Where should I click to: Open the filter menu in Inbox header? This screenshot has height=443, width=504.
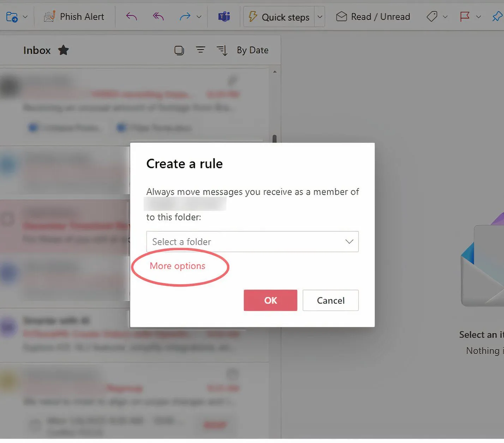(x=200, y=50)
